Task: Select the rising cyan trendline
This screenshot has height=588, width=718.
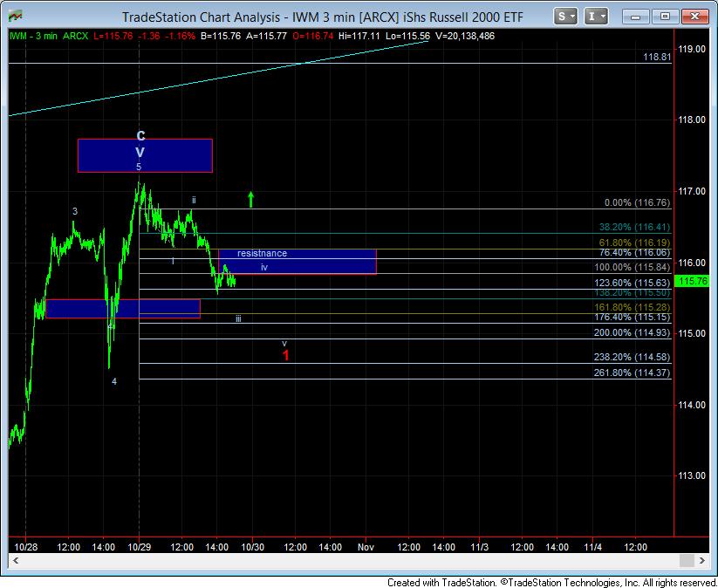Action: (218, 79)
